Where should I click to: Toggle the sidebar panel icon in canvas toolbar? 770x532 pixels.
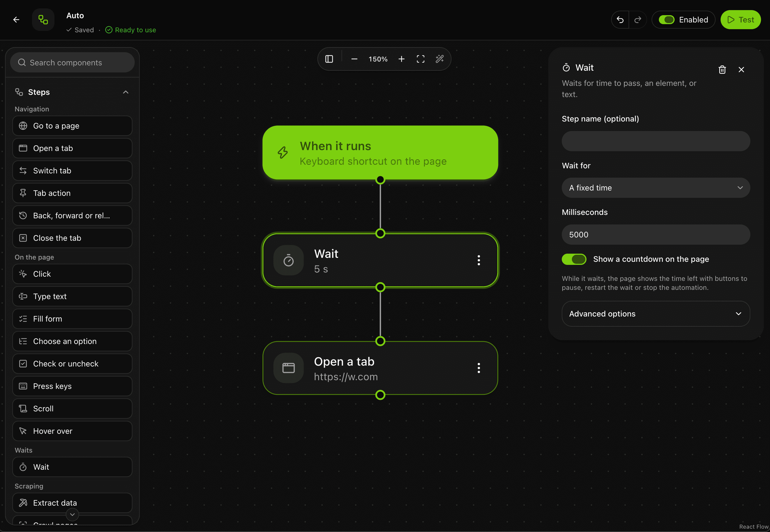[x=329, y=59]
